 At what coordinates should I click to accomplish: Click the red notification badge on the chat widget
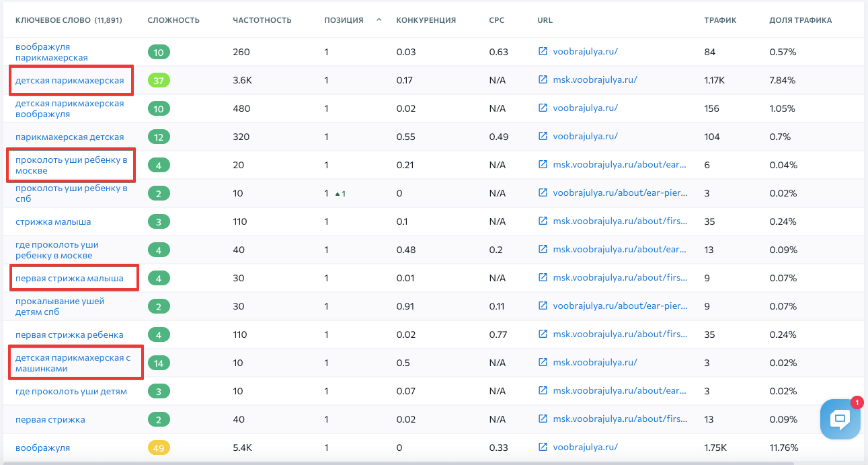point(857,402)
